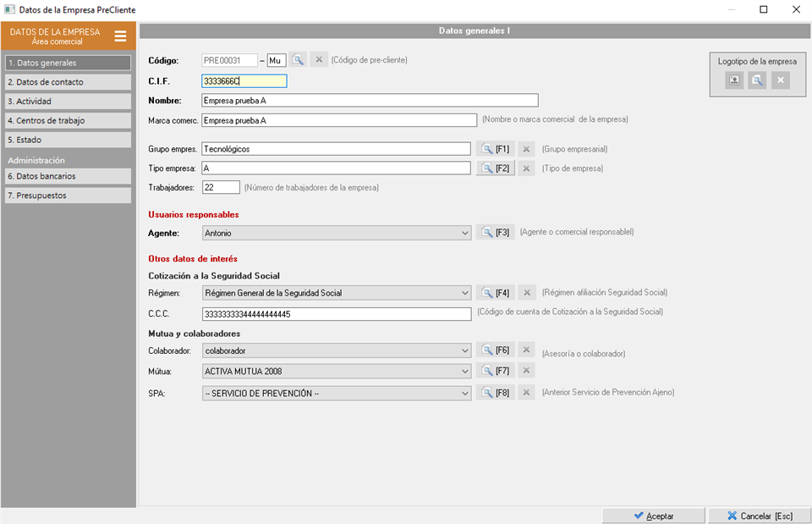Go to the Datos de contacto section
Viewport: 812px width, 524px height.
pos(68,82)
